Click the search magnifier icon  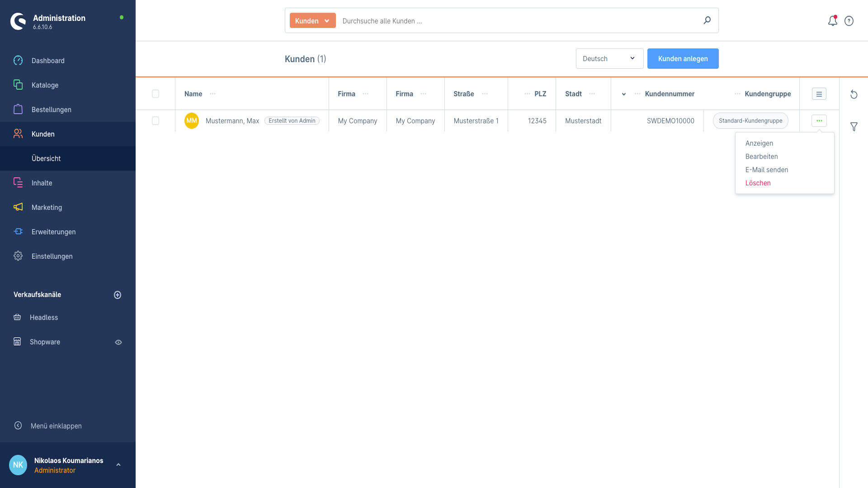[707, 20]
